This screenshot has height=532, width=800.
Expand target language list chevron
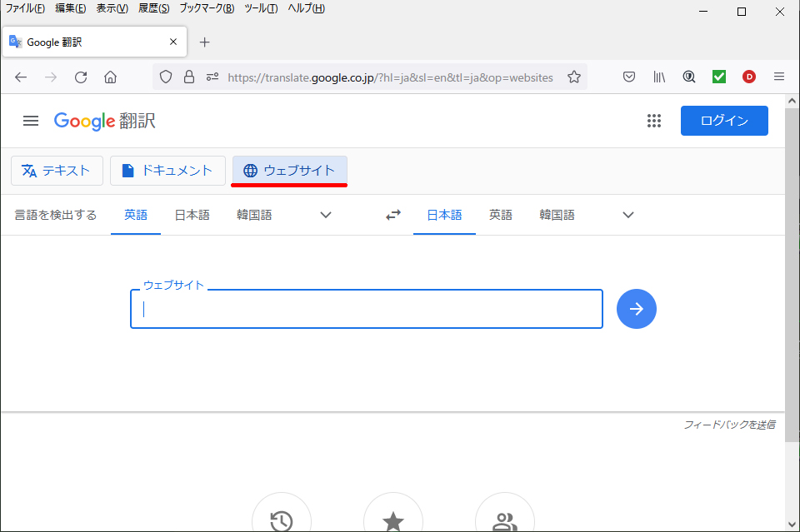(x=628, y=215)
